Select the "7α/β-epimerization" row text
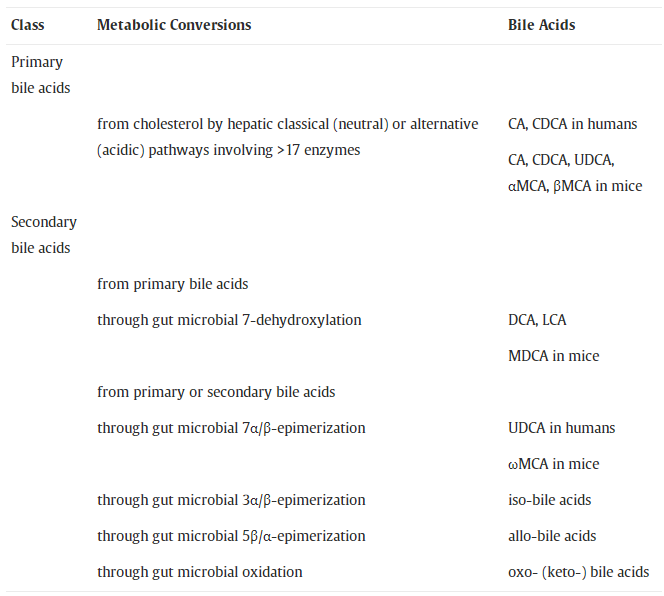664x596 pixels. pos(231,428)
